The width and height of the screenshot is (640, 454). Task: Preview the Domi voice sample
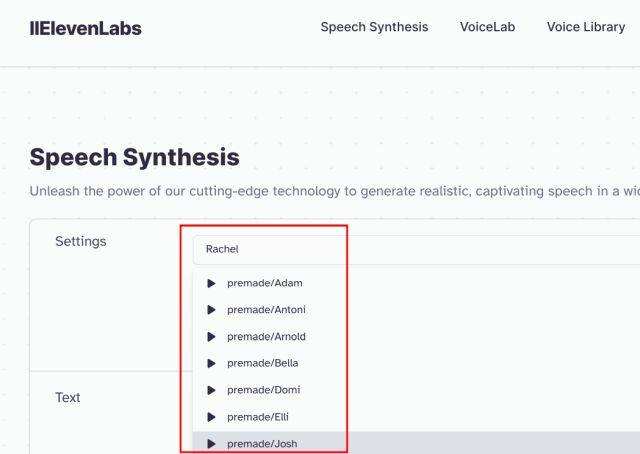(211, 390)
